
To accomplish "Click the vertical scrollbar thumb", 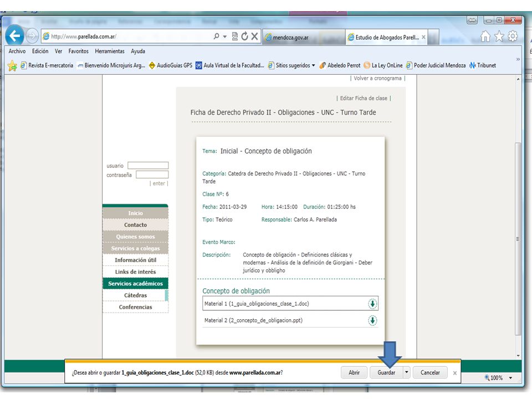I will click(518, 239).
